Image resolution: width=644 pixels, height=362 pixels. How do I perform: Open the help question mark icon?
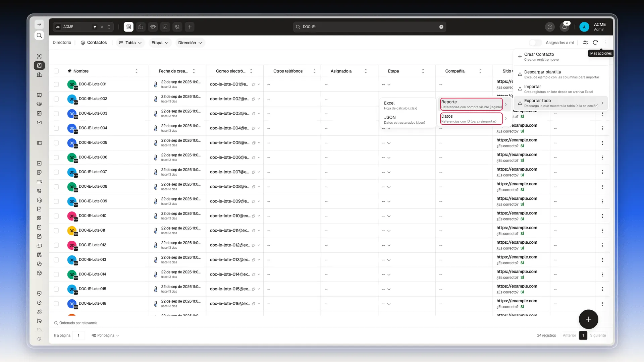(550, 27)
